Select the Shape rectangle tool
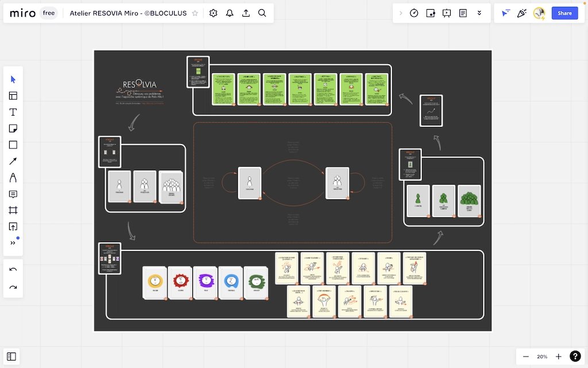 (x=13, y=145)
